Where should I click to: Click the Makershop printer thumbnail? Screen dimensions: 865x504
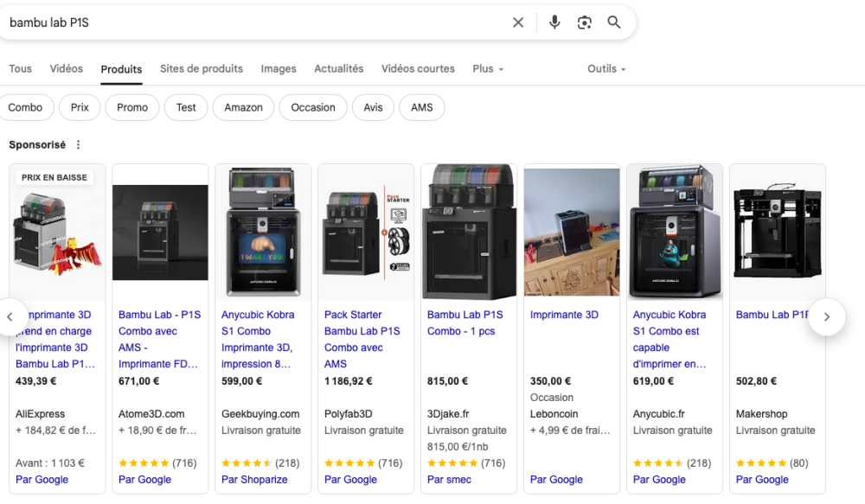pos(778,231)
